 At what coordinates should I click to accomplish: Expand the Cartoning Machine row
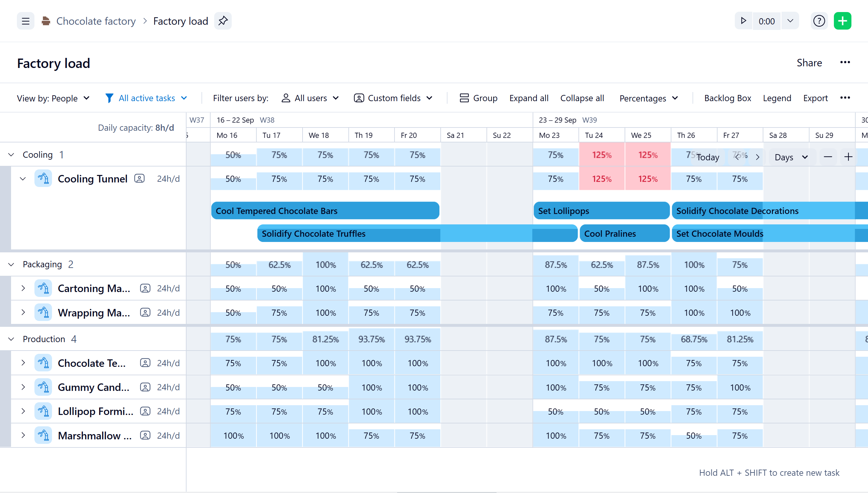(23, 288)
